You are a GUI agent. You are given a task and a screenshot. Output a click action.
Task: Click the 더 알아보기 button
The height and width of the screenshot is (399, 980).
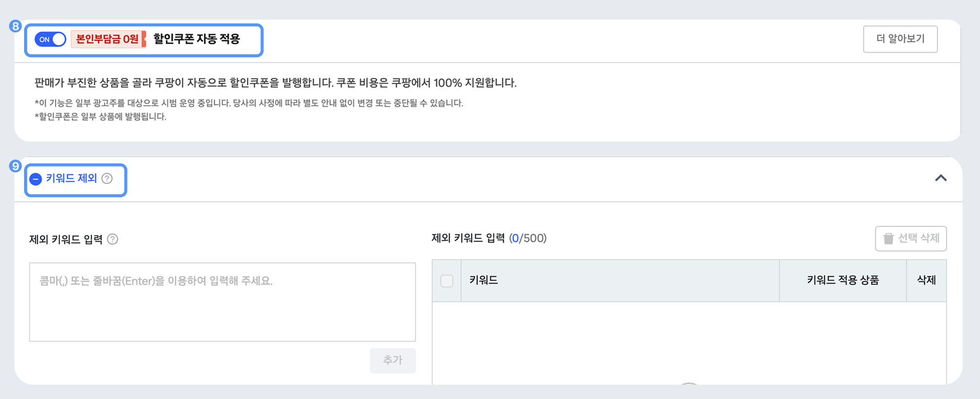pos(900,39)
